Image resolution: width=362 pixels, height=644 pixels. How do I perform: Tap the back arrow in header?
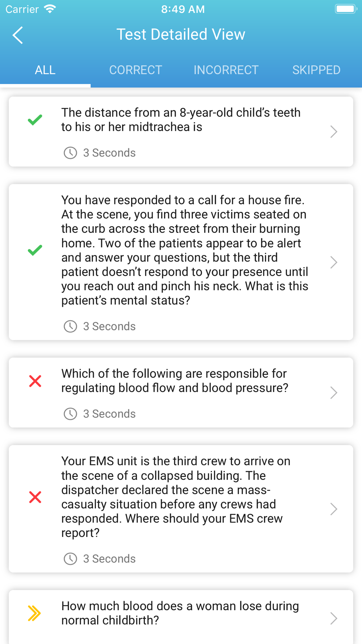(x=18, y=35)
